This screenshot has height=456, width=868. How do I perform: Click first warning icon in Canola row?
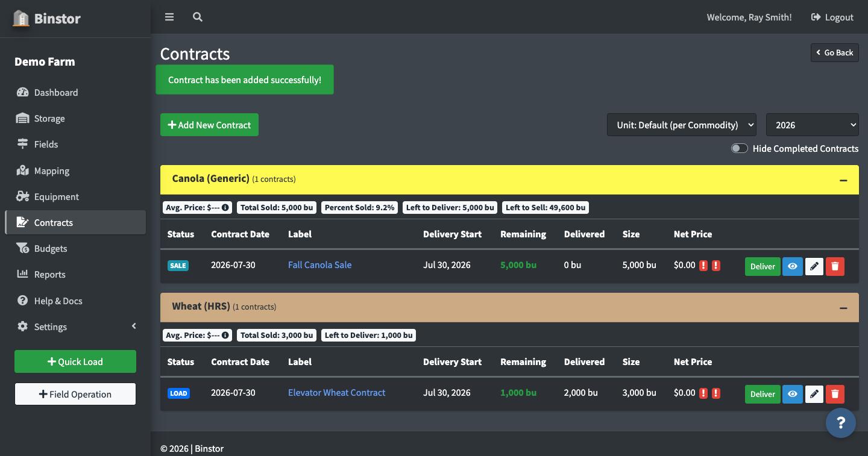(x=703, y=266)
